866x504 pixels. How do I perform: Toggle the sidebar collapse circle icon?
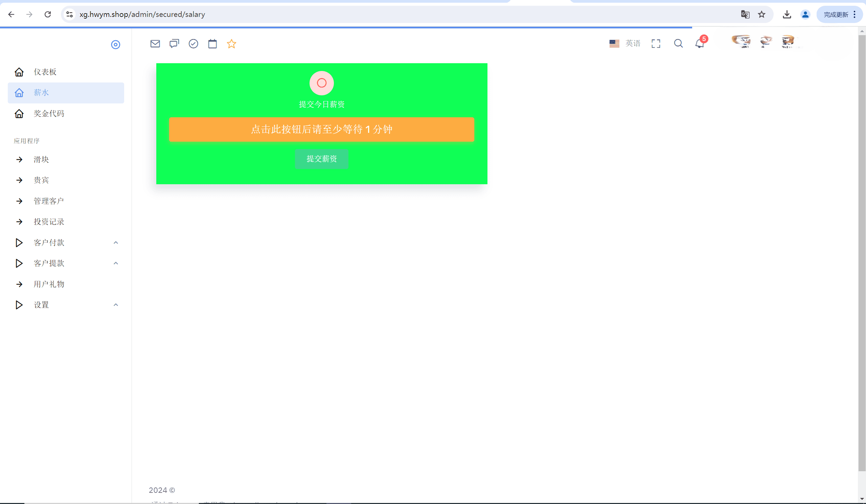click(115, 45)
